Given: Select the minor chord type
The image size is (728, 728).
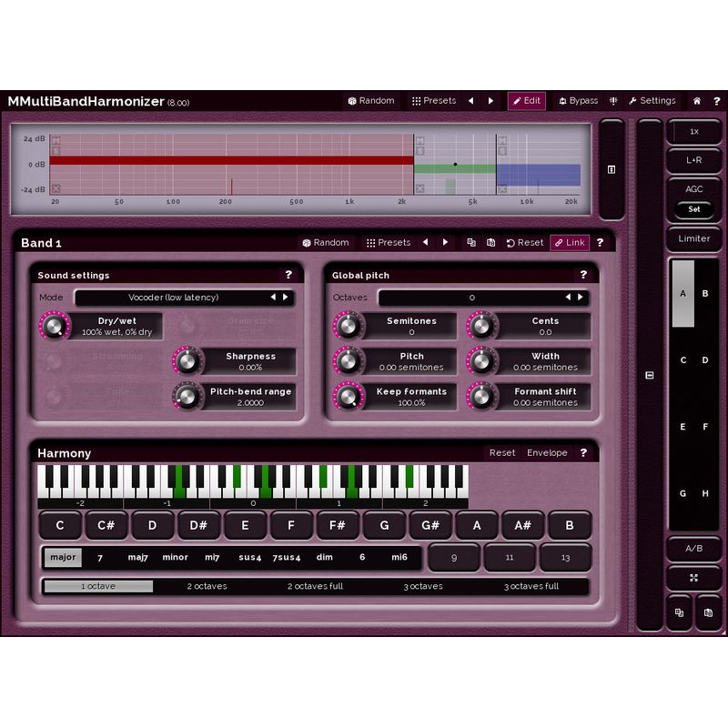Looking at the screenshot, I should click(175, 557).
